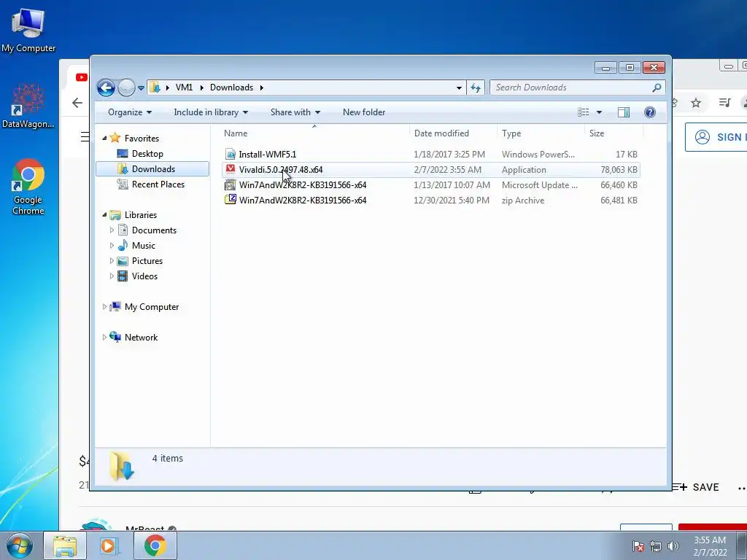This screenshot has height=560, width=747.
Task: Expand My Computer in navigation pane
Action: tap(104, 307)
